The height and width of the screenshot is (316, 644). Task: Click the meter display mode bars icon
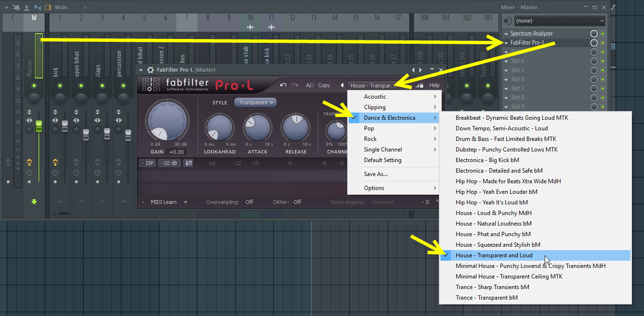click(x=188, y=163)
